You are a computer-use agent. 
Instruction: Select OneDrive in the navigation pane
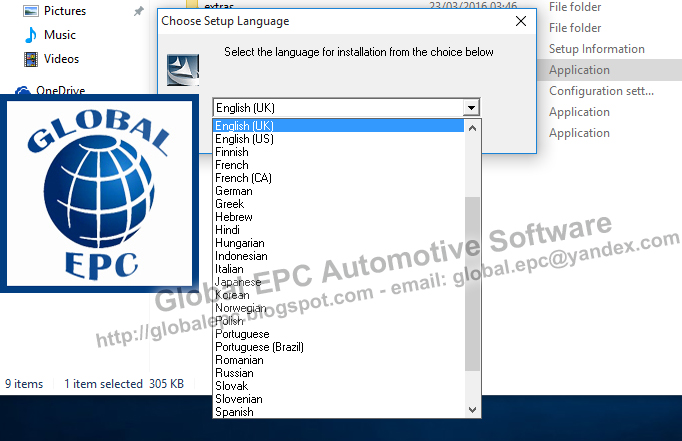(60, 90)
